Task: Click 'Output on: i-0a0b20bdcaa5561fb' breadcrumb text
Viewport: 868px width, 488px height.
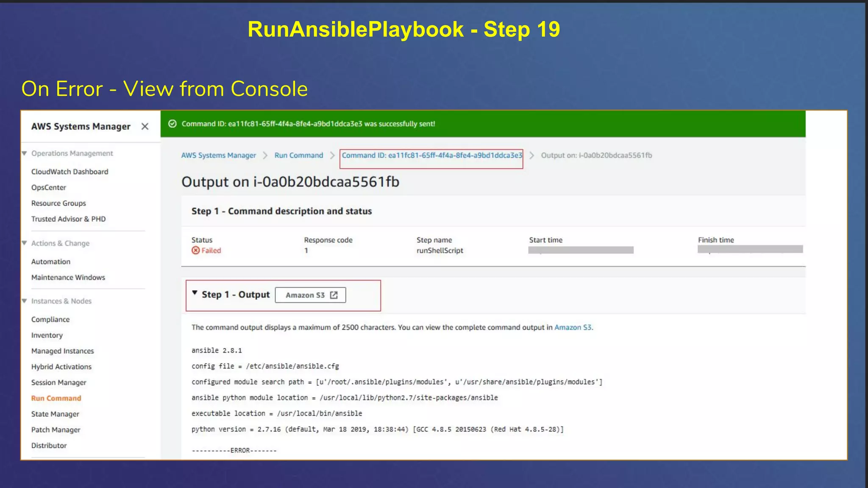Action: [596, 155]
